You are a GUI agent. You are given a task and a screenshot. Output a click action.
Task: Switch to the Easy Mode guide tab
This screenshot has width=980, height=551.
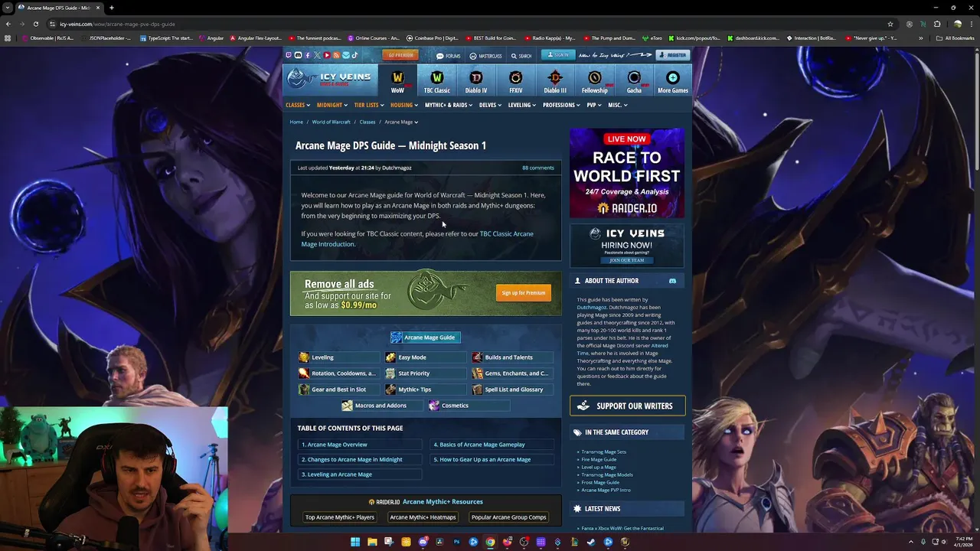point(425,357)
